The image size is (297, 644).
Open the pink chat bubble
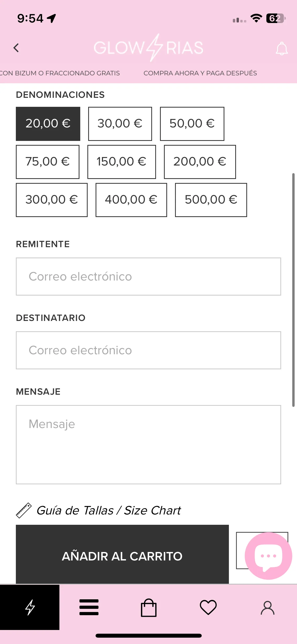pos(268,556)
